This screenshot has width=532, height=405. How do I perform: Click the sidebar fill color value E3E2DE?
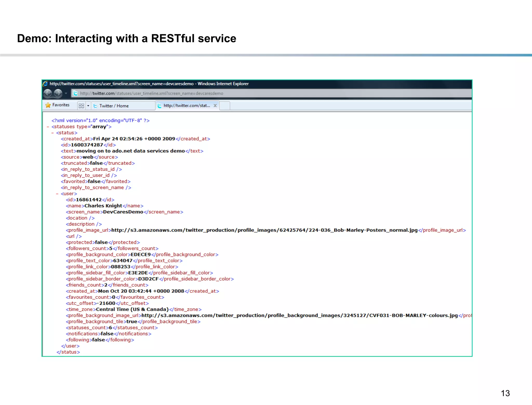(138, 273)
